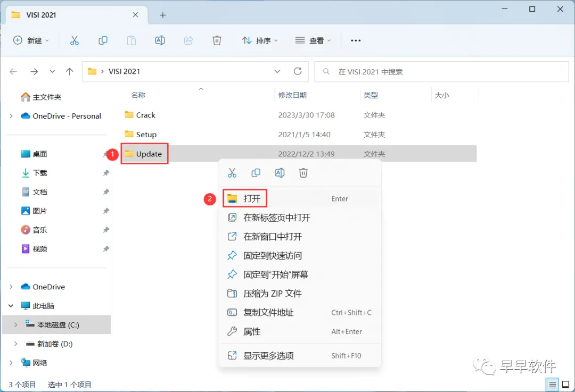The height and width of the screenshot is (392, 575).
Task: Add a new tab with plus button
Action: coord(163,15)
